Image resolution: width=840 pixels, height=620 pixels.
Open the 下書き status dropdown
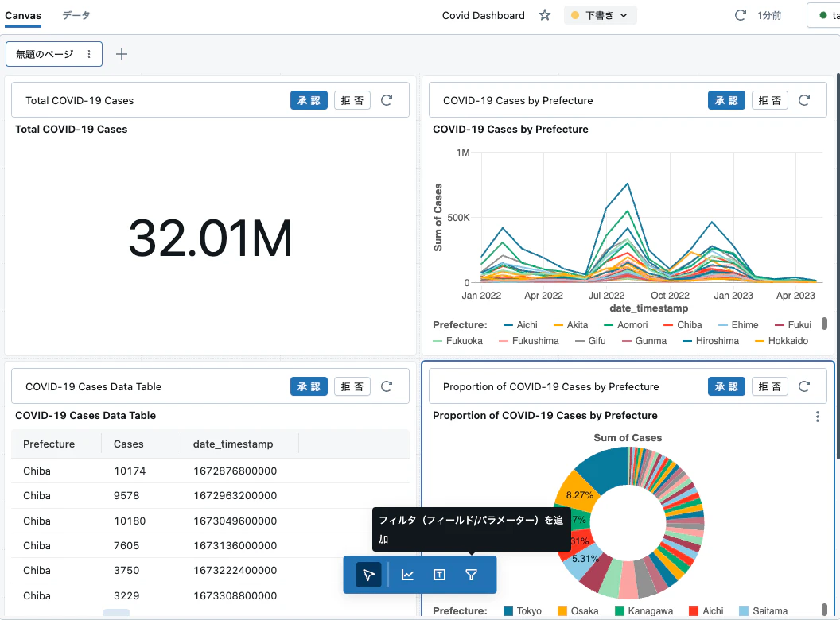(600, 15)
